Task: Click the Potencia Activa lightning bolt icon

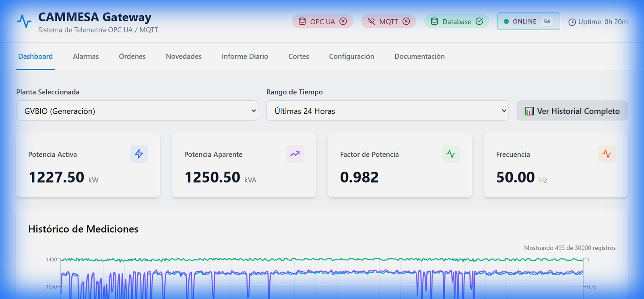Action: pyautogui.click(x=139, y=154)
